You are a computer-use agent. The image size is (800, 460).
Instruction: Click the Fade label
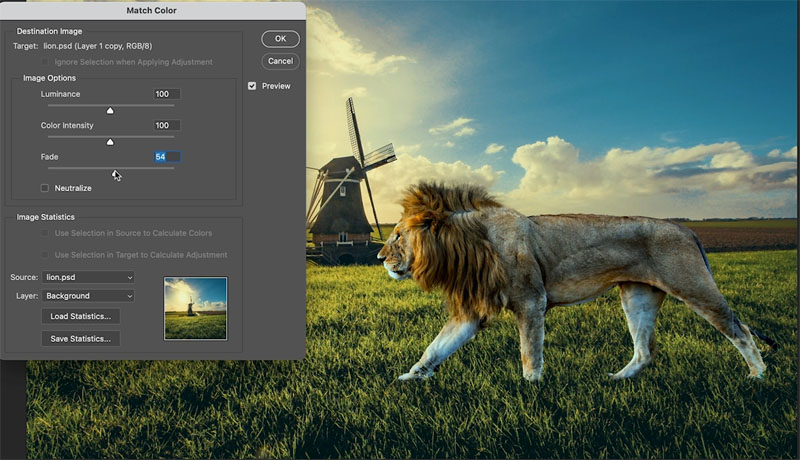pos(49,157)
